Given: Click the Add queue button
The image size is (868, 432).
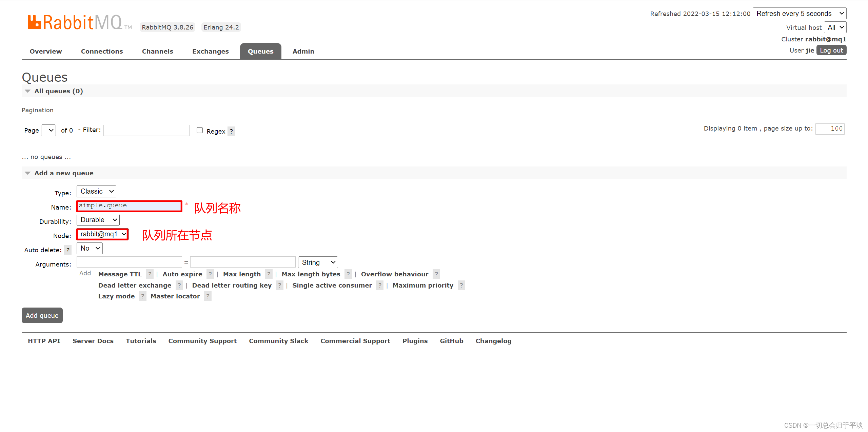Looking at the screenshot, I should [42, 315].
